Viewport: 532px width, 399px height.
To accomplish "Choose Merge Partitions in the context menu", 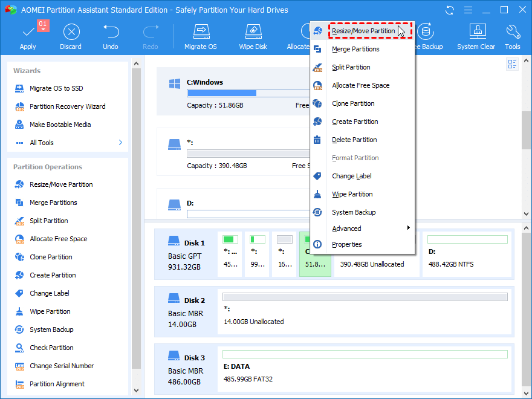I will pyautogui.click(x=362, y=49).
